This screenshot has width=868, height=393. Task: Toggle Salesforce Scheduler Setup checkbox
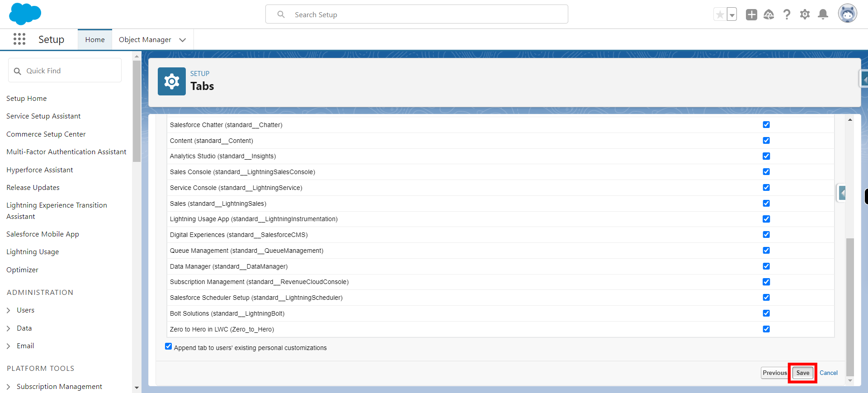tap(766, 298)
